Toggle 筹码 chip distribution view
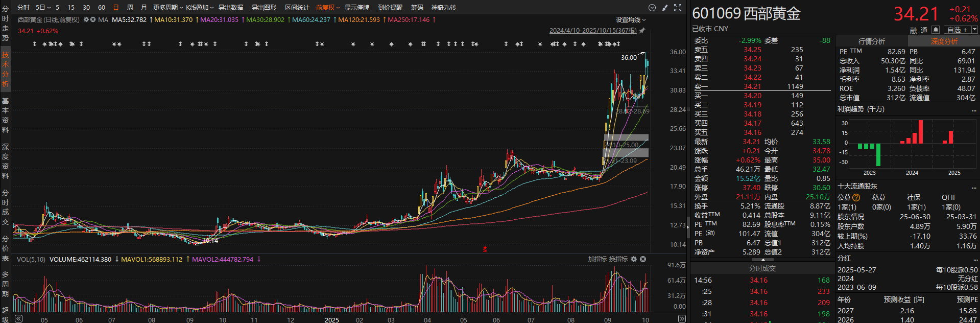 [x=417, y=8]
